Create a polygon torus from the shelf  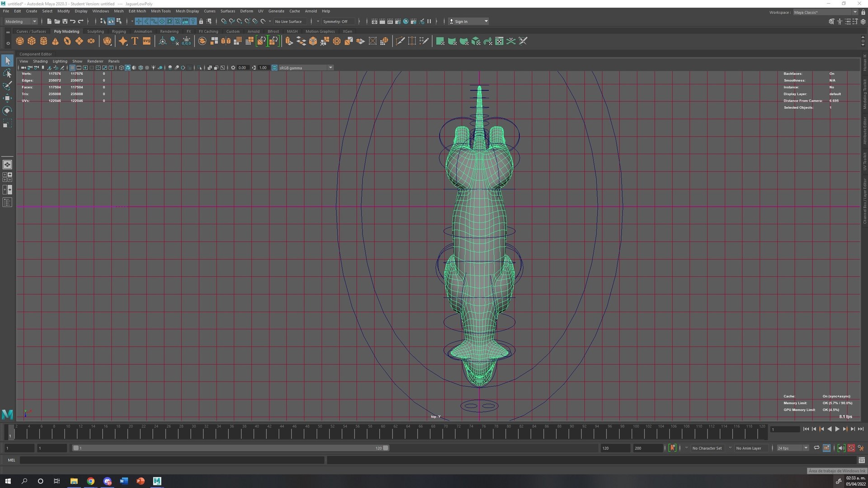[x=67, y=41]
